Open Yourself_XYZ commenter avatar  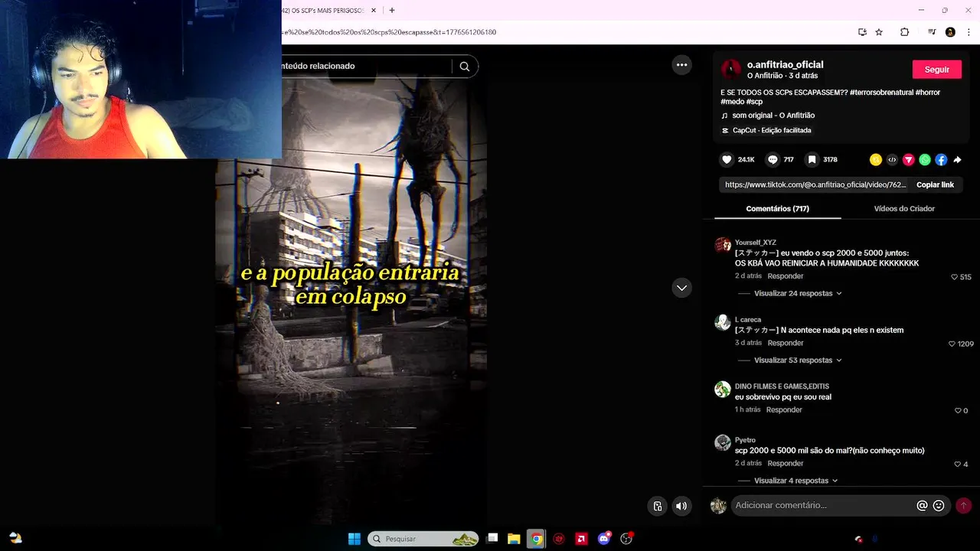tap(723, 245)
